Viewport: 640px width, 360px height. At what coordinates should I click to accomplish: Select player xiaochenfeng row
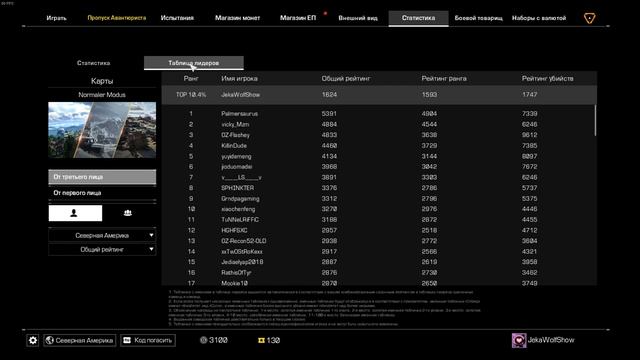pos(378,209)
